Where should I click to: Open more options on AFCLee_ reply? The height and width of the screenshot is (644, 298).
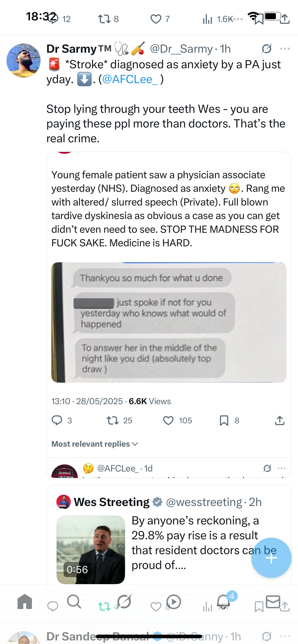pyautogui.click(x=281, y=468)
